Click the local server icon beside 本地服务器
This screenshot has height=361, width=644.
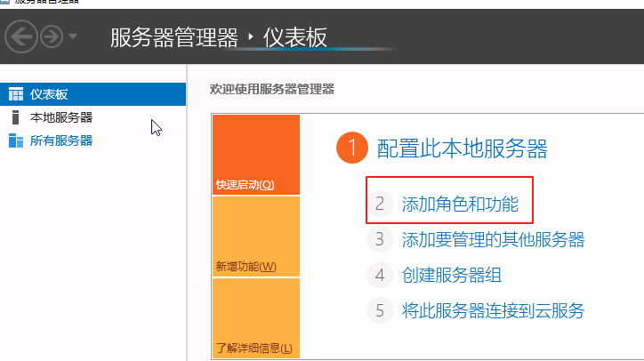coord(16,117)
